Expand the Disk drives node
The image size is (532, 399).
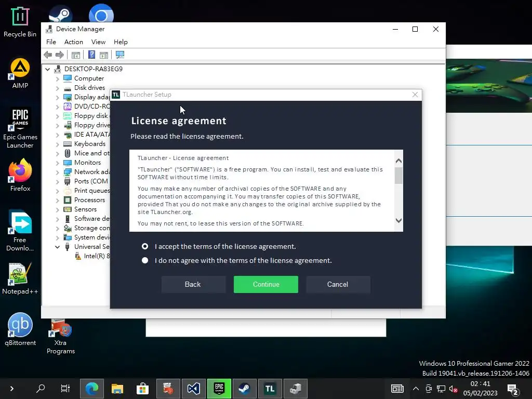coord(57,88)
